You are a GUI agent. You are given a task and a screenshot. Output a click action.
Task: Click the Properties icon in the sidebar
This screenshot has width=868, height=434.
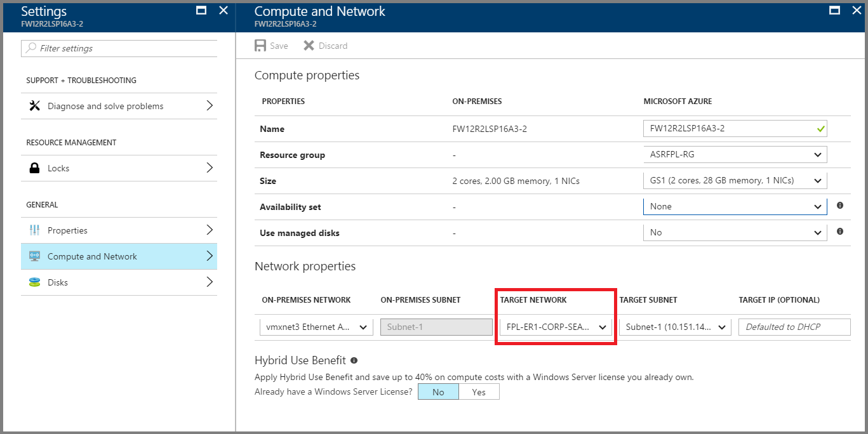[35, 230]
